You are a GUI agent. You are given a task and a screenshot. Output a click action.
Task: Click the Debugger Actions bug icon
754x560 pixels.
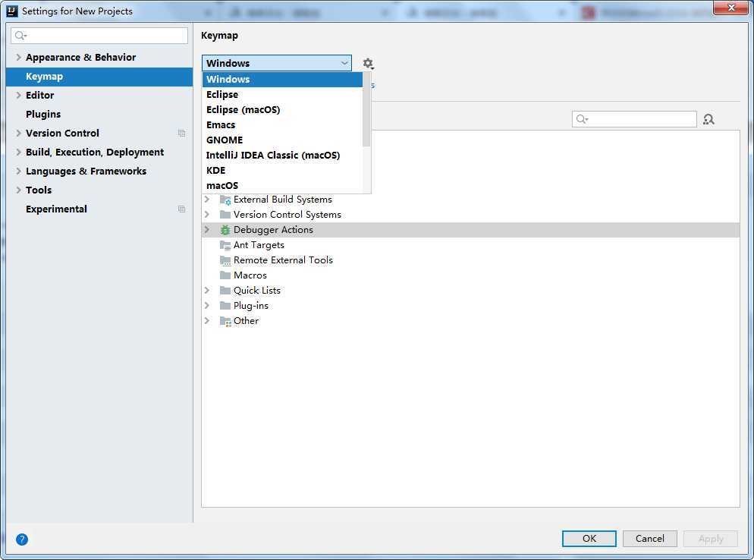point(225,230)
